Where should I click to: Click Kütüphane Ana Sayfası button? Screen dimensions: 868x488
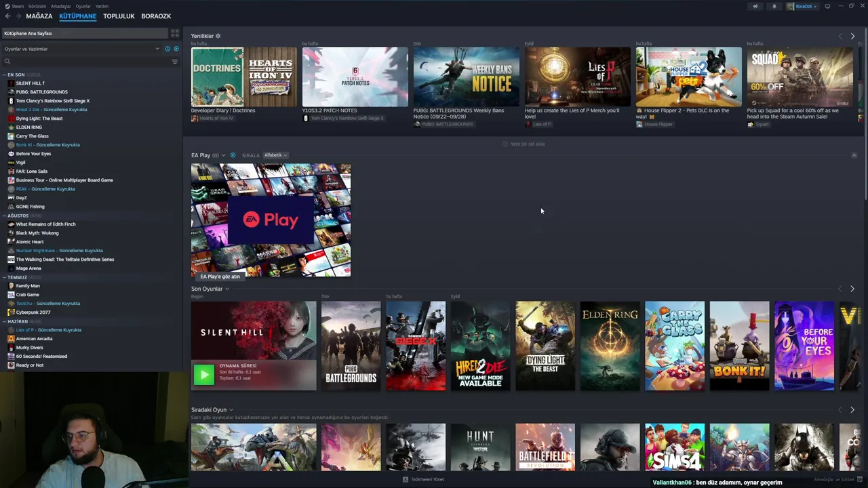click(85, 33)
